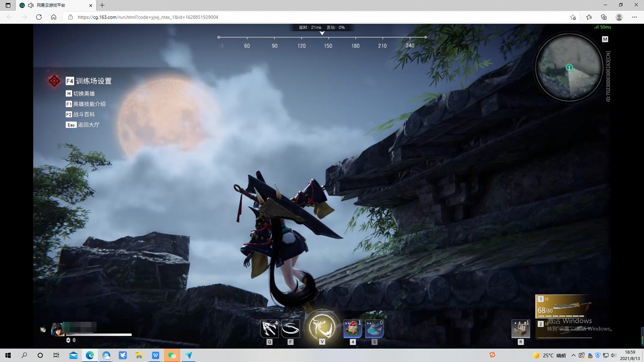Add this page to favorites star icon
Image resolution: width=644 pixels, height=362 pixels.
pos(573,17)
